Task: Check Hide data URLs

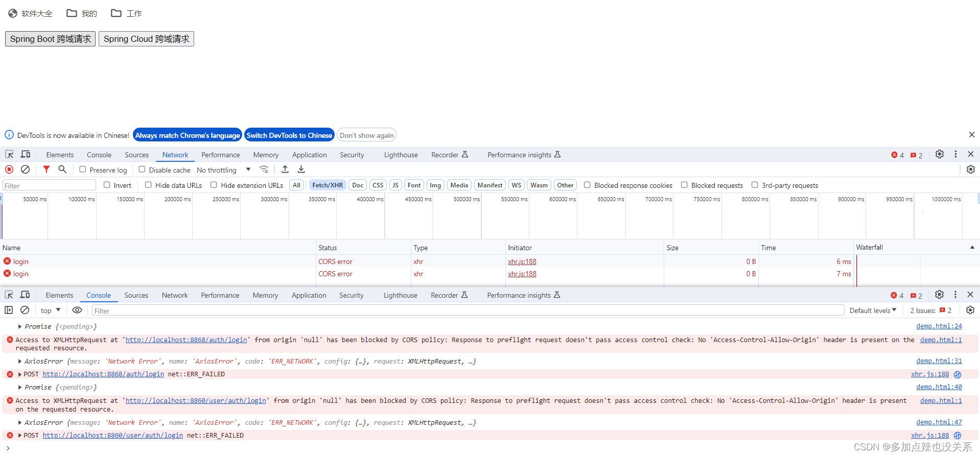Action: [x=148, y=185]
